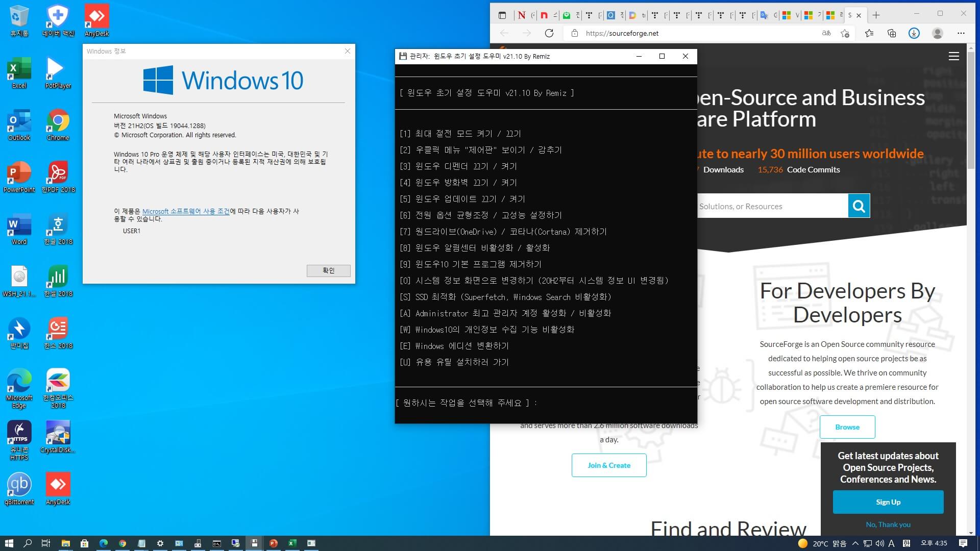Viewport: 980px width, 551px height.
Task: Open taskbar search magnifier
Action: tap(28, 543)
